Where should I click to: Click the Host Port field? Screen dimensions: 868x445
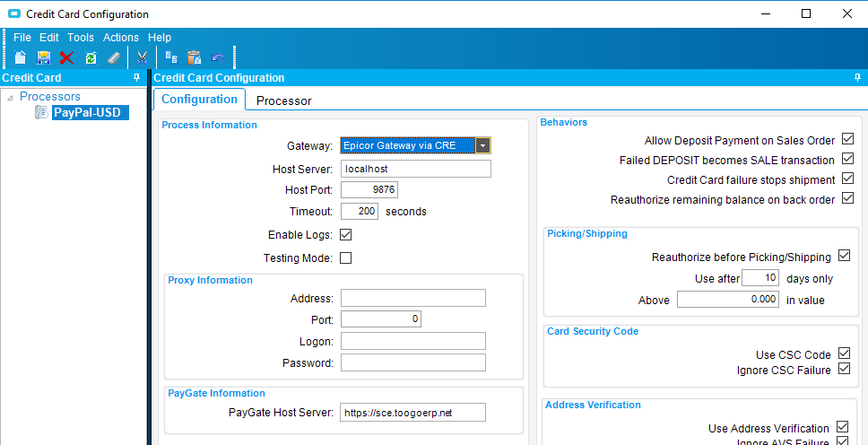pos(369,189)
